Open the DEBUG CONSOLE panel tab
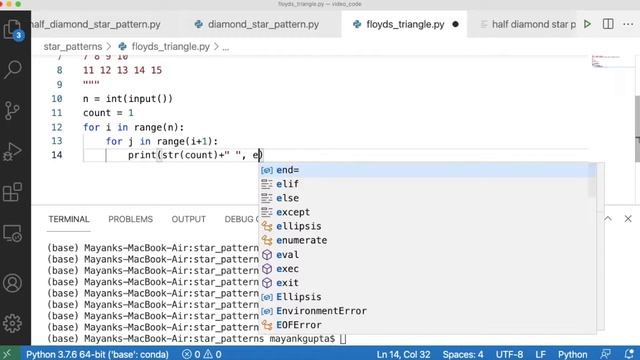Viewport: 640px width, 360px height. pos(242,219)
